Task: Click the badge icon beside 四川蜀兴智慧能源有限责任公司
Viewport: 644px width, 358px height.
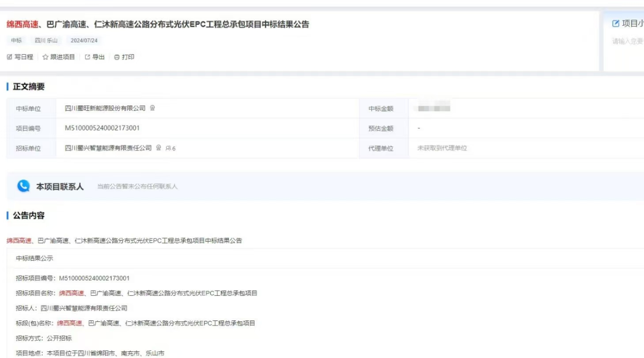Action: coord(159,148)
